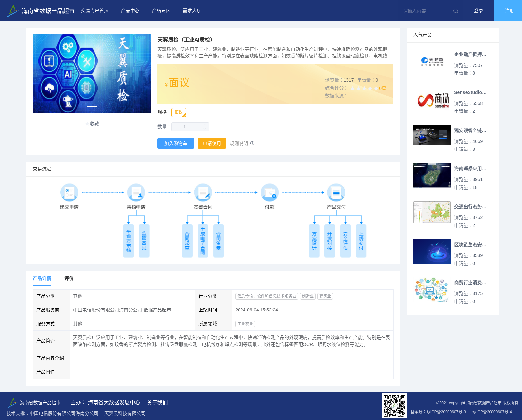Click the 企业动产抵押... product title
The image size is (522, 420).
pyautogui.click(x=470, y=54)
